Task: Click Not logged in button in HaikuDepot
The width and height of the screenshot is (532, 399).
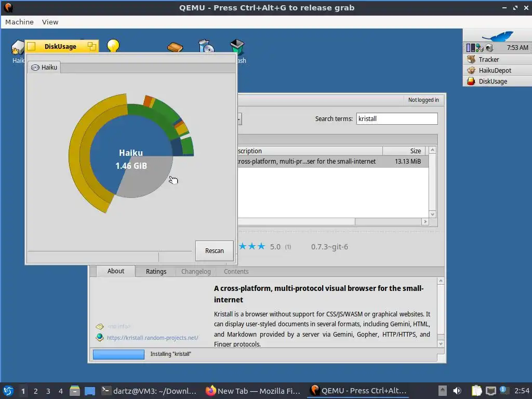Action: [x=423, y=100]
